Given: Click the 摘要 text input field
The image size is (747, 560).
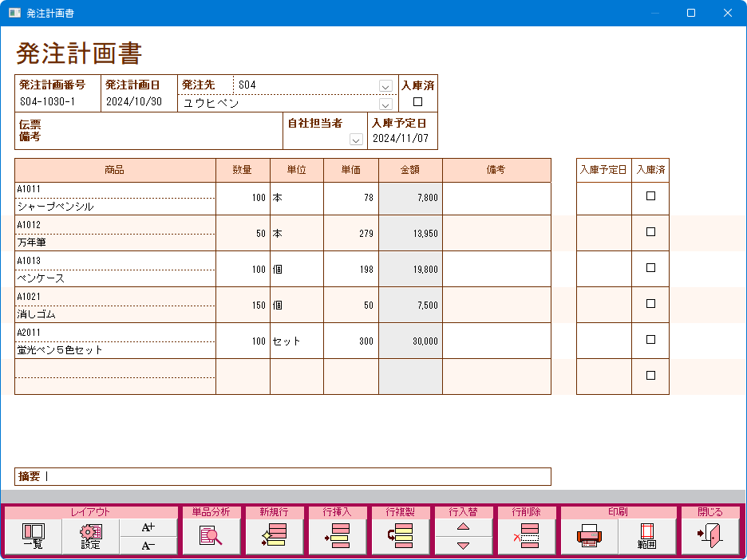Looking at the screenshot, I should pos(295,477).
